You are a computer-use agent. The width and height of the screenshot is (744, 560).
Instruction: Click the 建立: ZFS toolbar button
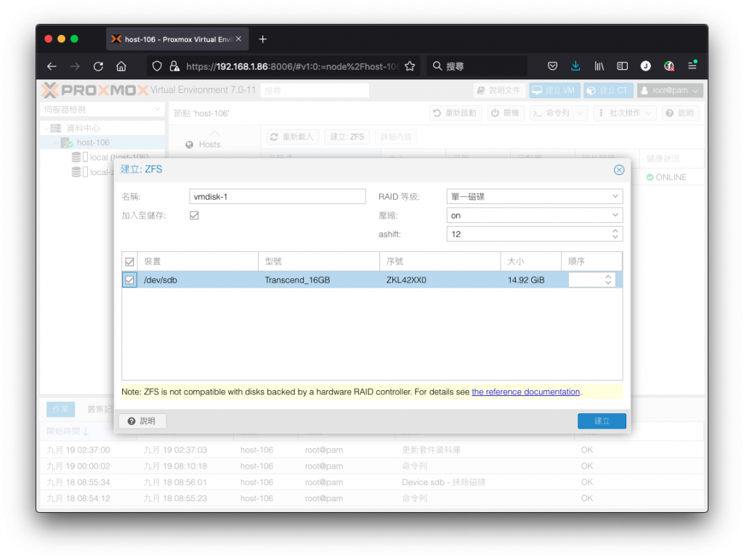point(347,137)
